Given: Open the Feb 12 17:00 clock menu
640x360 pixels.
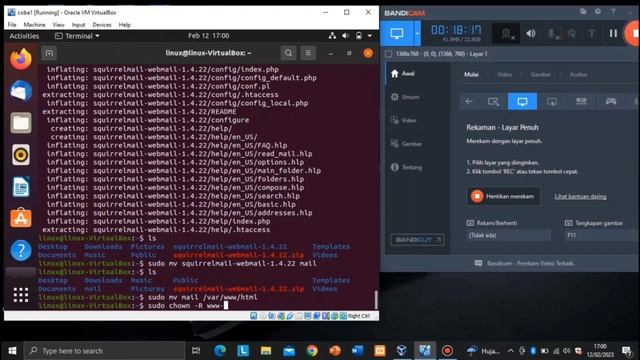Looking at the screenshot, I should click(x=209, y=36).
